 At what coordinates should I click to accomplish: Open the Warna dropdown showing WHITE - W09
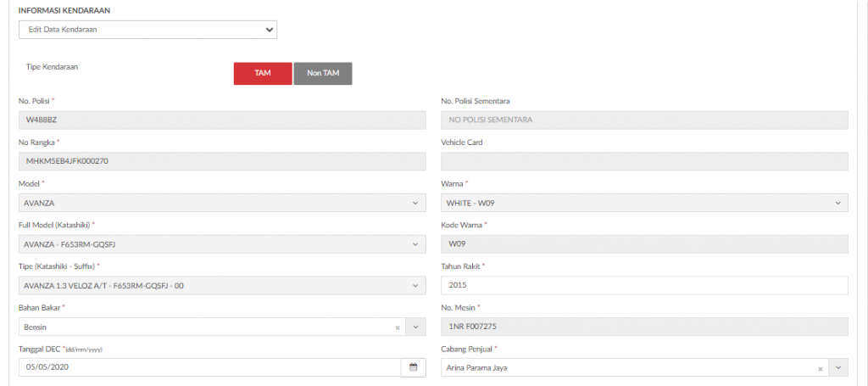(x=644, y=204)
